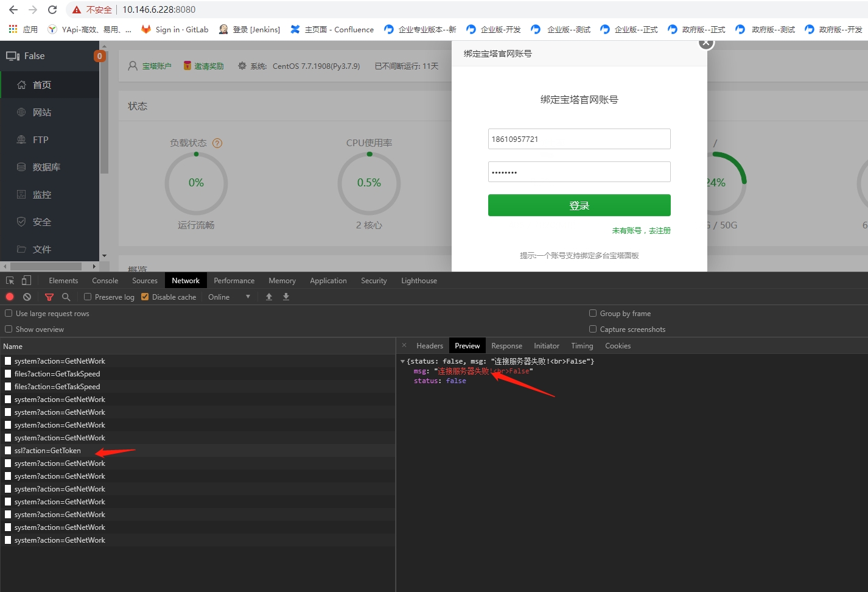Open network search magnifier icon

click(66, 297)
